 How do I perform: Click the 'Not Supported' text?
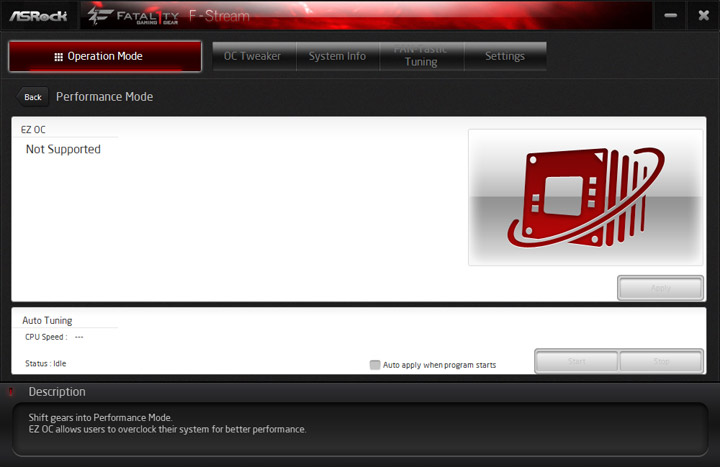(63, 149)
